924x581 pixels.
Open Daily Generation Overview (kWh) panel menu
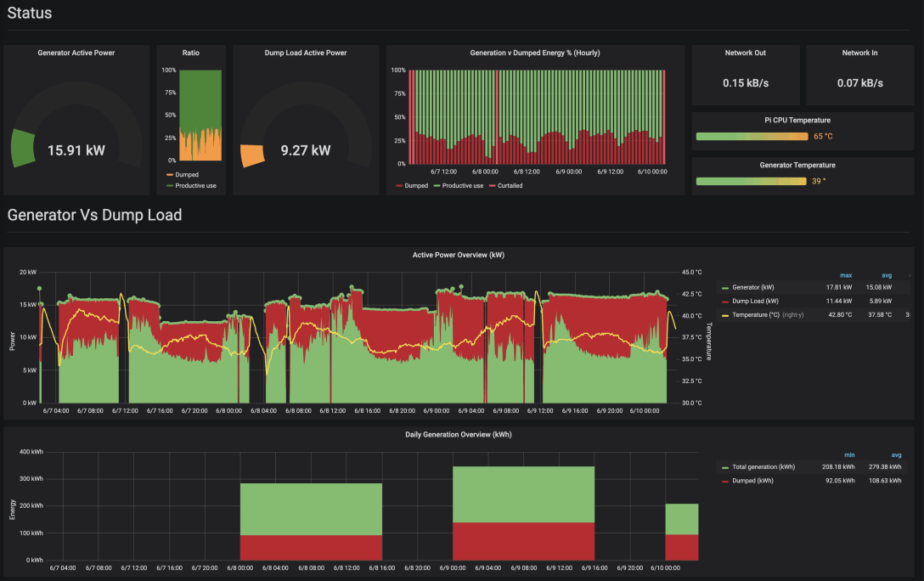click(x=458, y=435)
